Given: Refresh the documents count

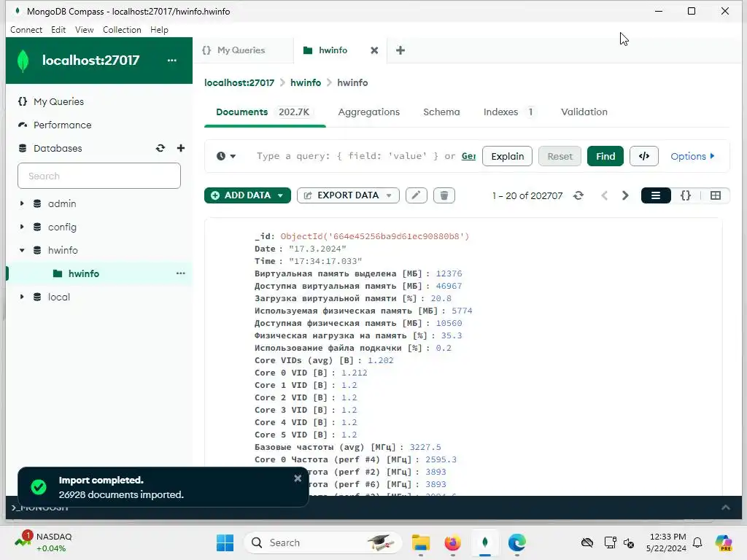Looking at the screenshot, I should pyautogui.click(x=578, y=195).
